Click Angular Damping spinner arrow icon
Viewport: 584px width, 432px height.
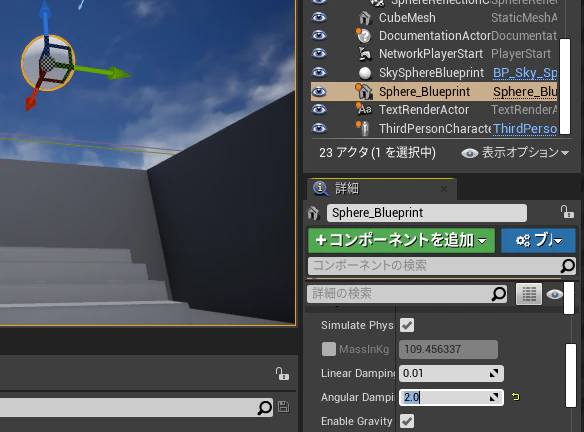494,397
